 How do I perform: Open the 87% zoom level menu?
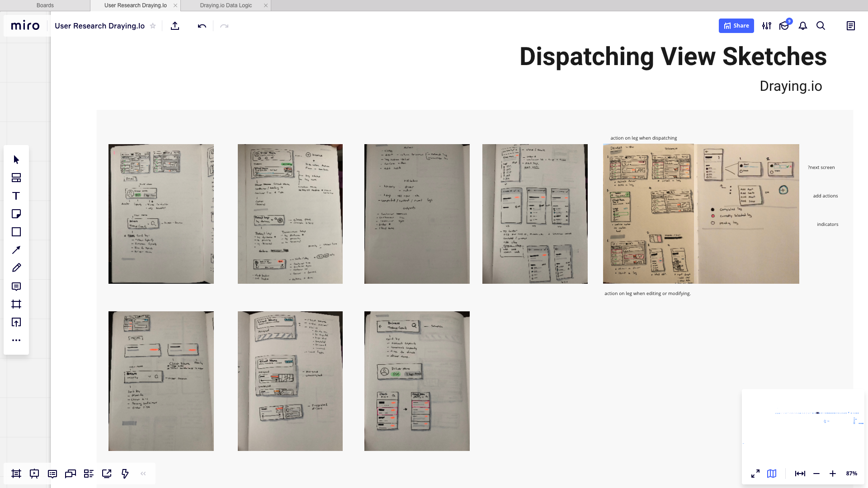[851, 474]
